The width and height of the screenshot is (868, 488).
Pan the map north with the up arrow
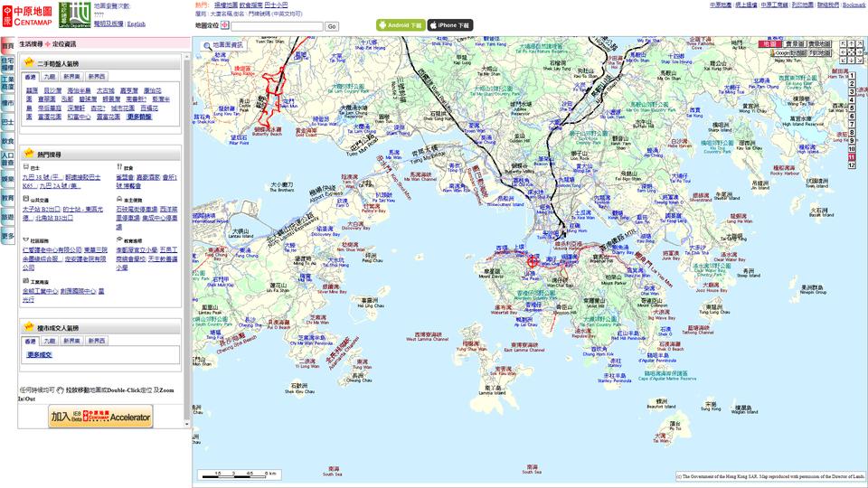(x=852, y=43)
